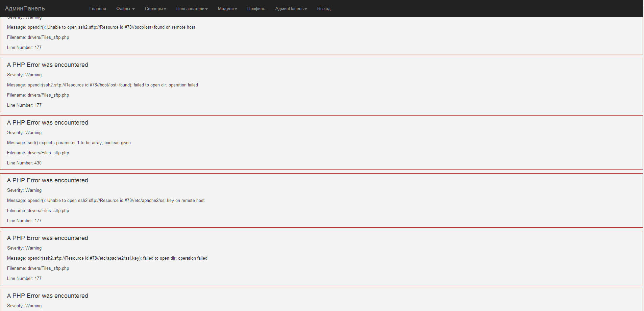Expand the Пользователи dropdown menu

point(192,9)
